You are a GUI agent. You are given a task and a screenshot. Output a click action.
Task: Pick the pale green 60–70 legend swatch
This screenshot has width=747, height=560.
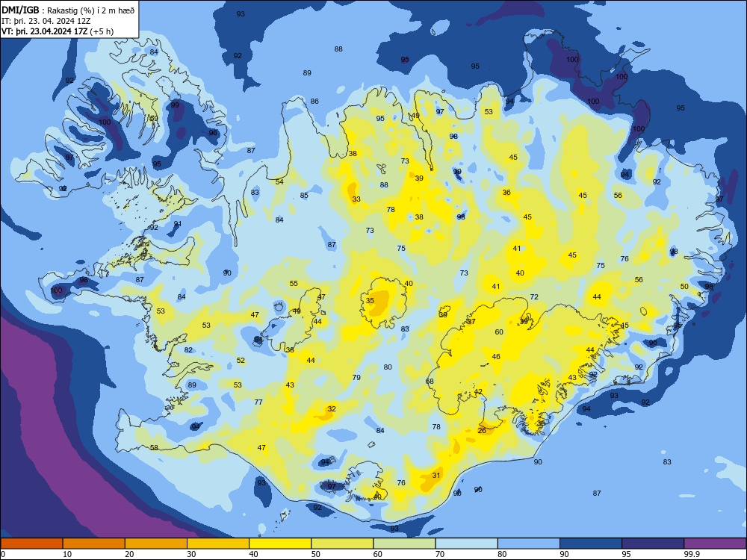tap(404, 544)
